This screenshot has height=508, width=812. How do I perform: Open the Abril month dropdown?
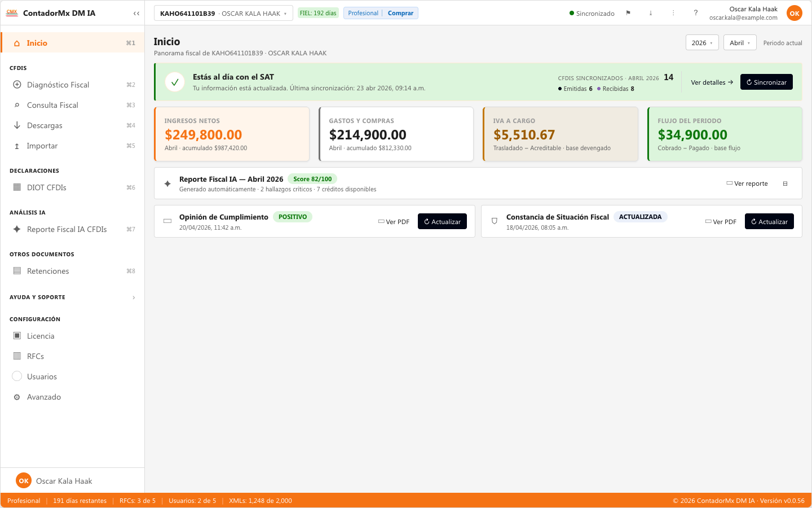point(740,43)
